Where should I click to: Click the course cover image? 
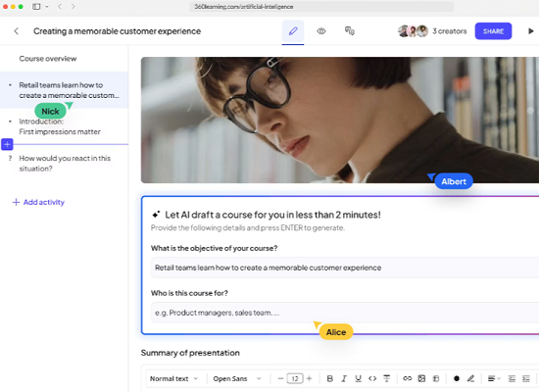click(340, 120)
